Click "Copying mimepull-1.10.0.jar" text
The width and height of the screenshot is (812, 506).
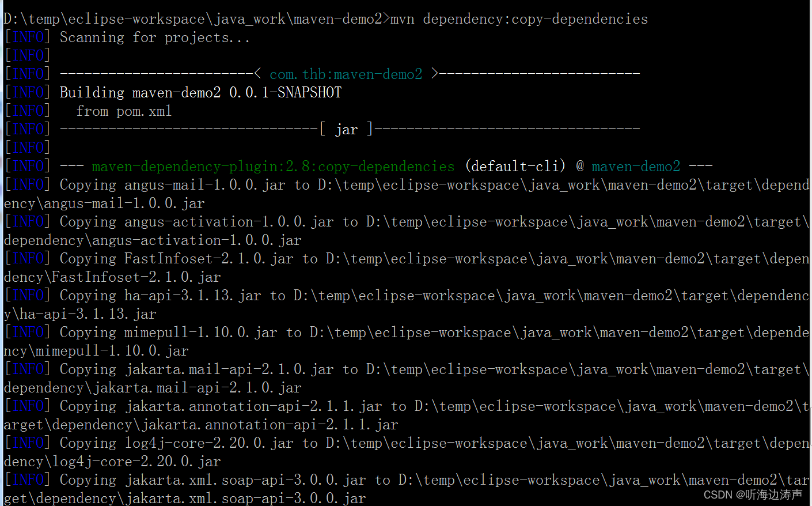[x=168, y=333]
